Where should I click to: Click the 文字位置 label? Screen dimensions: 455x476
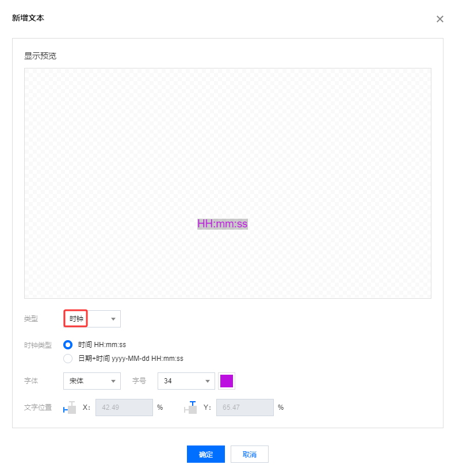[38, 408]
